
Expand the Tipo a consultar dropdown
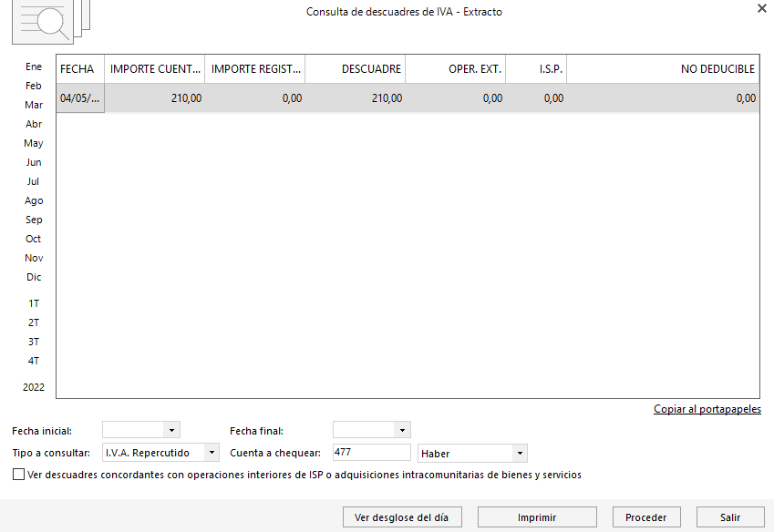pos(212,452)
